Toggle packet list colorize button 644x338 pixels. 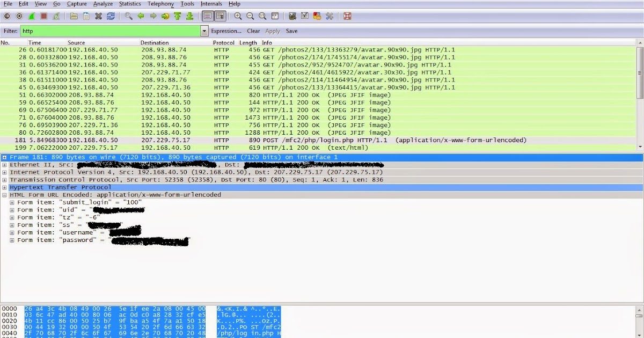click(208, 16)
